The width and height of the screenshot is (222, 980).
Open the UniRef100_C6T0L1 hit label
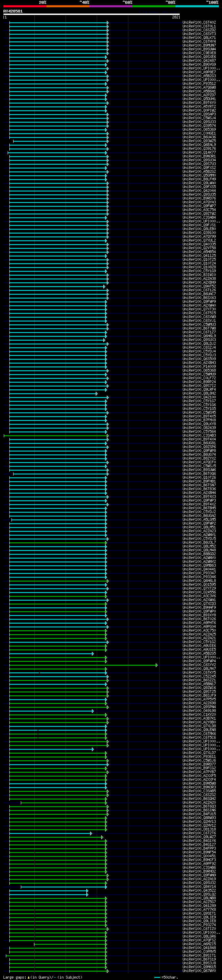(x=199, y=26)
